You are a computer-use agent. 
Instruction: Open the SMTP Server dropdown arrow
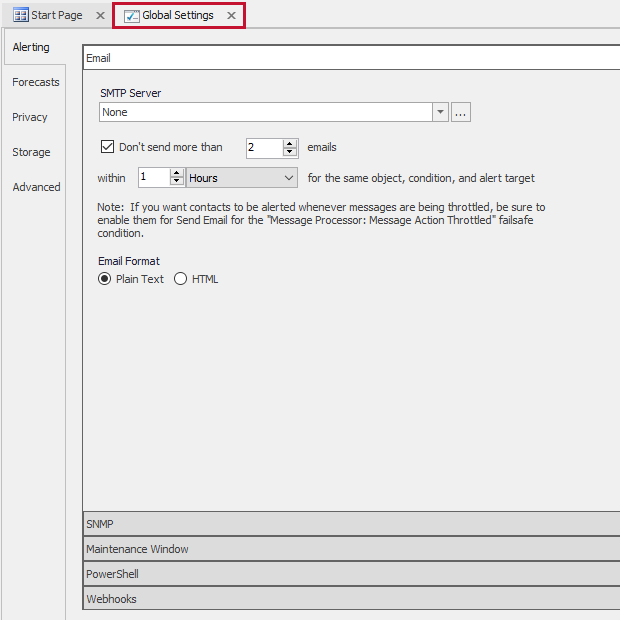440,112
